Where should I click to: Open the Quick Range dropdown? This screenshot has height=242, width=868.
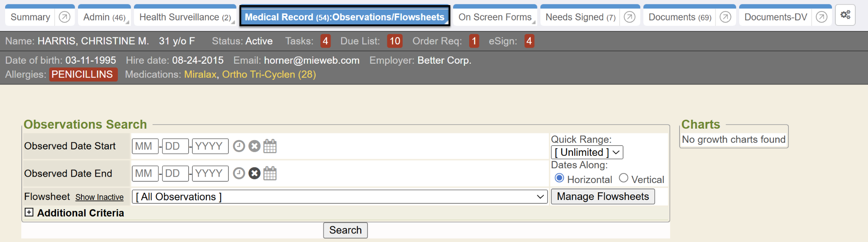(587, 152)
